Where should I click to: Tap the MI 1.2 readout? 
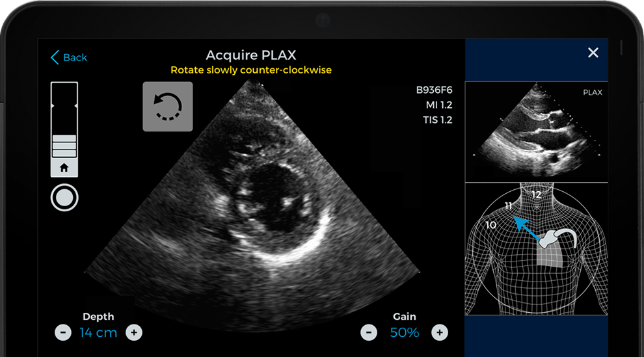pos(439,105)
